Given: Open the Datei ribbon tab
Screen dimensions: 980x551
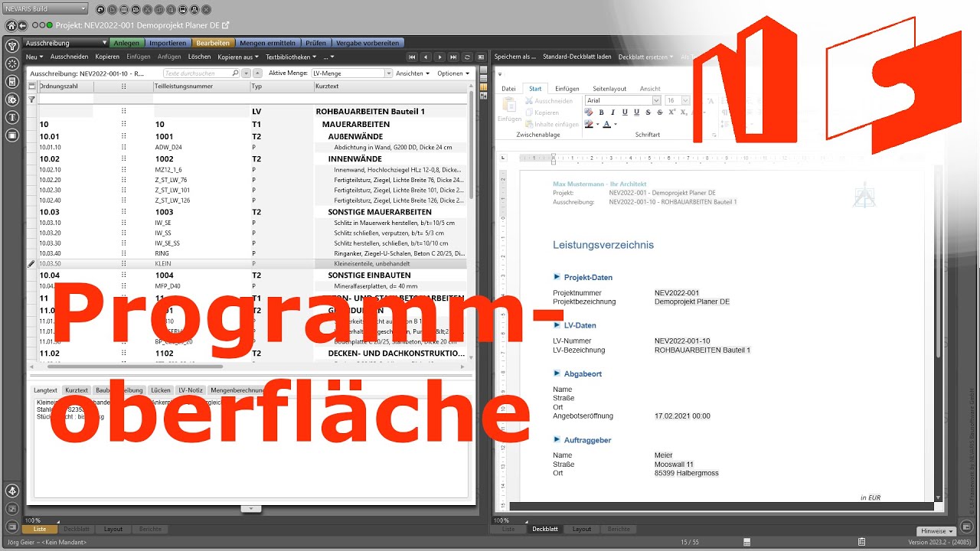Looking at the screenshot, I should (508, 89).
